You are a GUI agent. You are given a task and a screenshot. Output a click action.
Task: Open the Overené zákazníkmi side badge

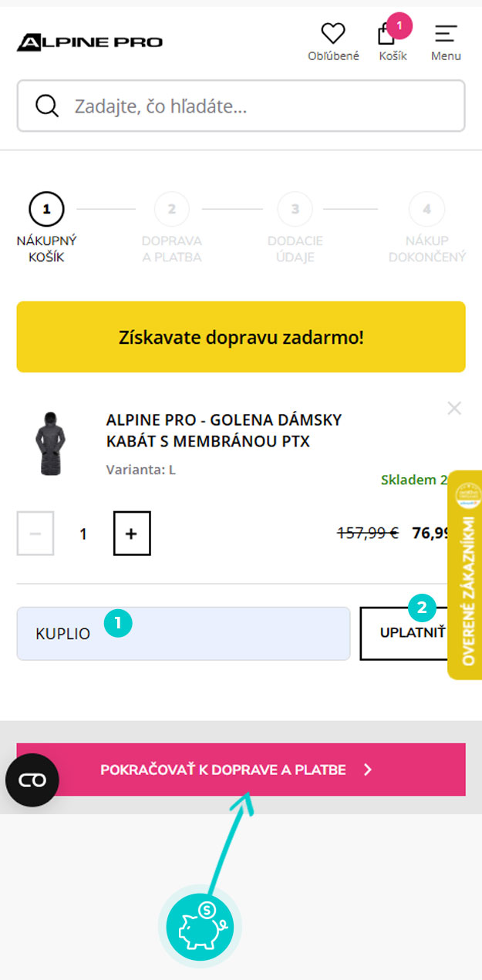(465, 574)
